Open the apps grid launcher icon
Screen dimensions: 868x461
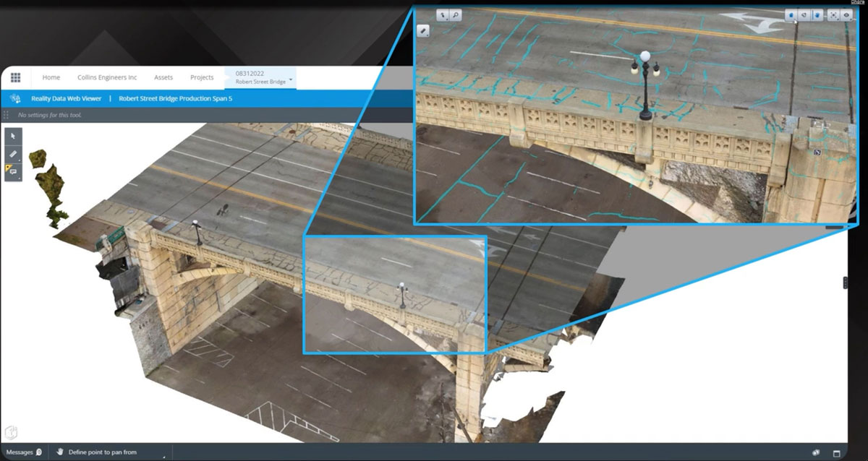pyautogui.click(x=15, y=77)
